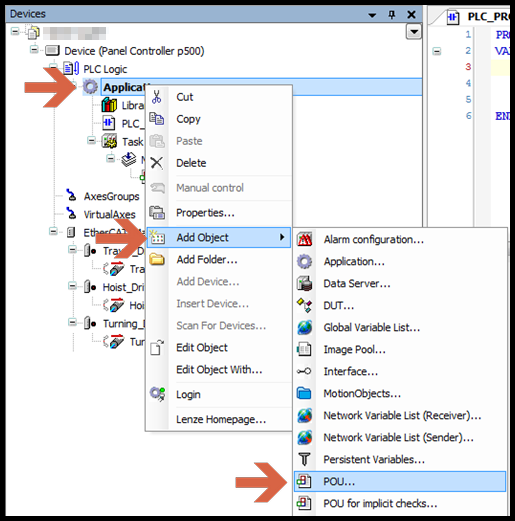Select DUT... in submenu
This screenshot has width=515, height=521.
pos(400,305)
